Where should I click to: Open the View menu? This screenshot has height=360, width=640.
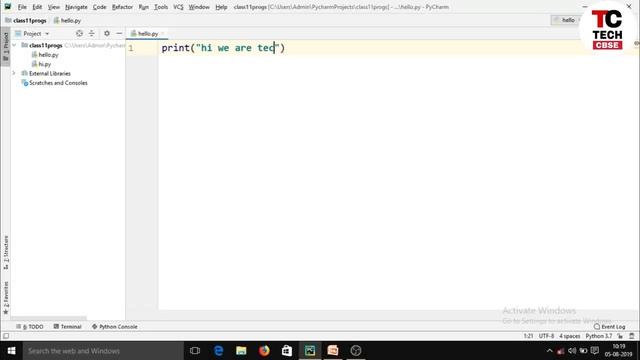point(53,7)
